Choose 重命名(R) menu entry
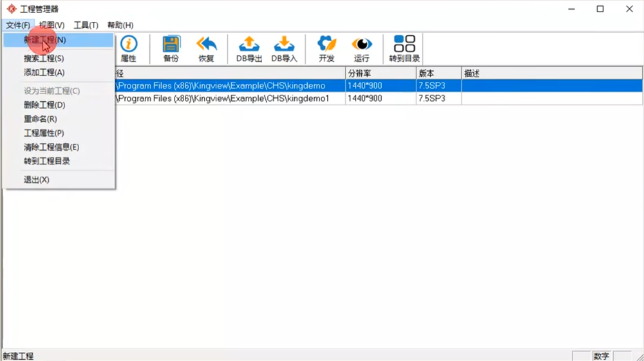 pyautogui.click(x=59, y=119)
